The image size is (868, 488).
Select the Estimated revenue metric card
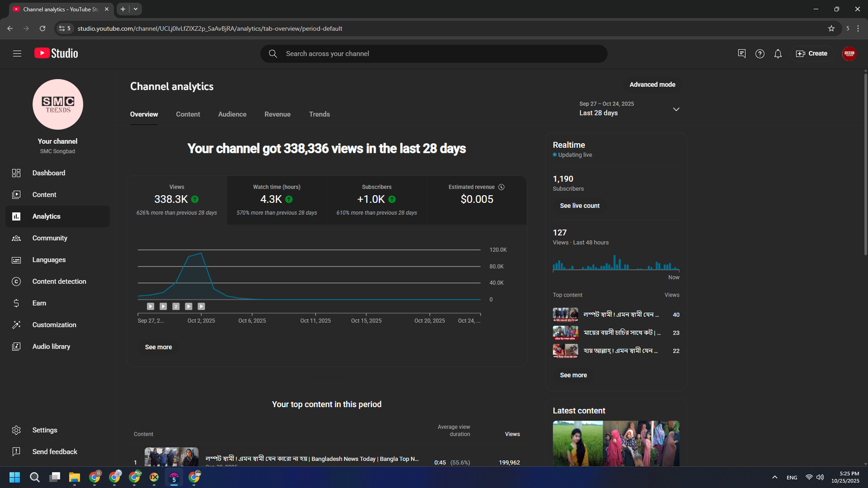[476, 200]
